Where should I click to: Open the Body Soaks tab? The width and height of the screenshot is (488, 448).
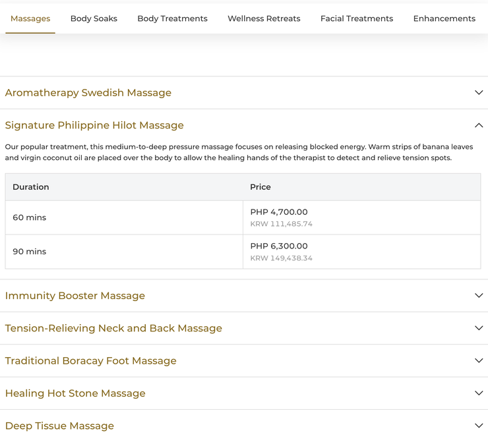point(94,18)
